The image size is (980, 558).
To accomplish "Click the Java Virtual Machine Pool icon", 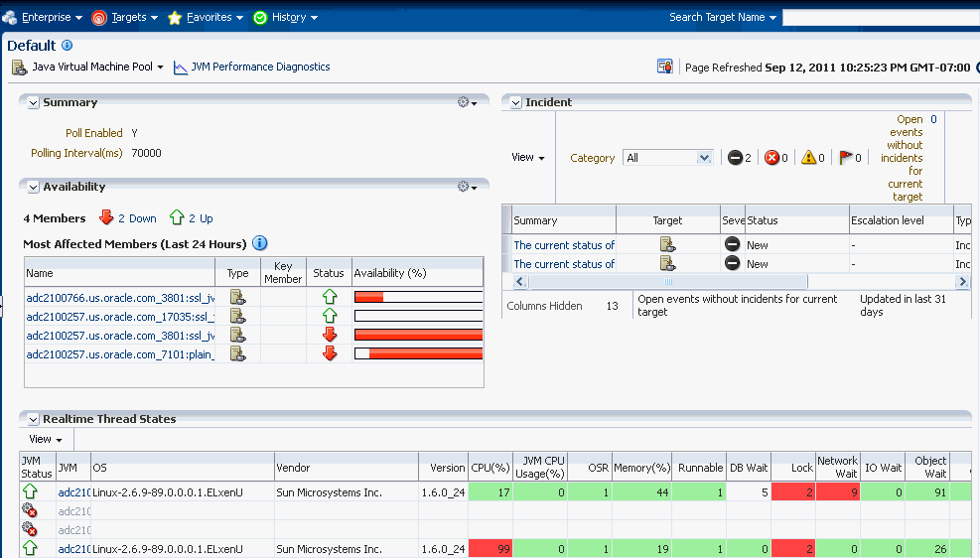I will click(x=20, y=68).
